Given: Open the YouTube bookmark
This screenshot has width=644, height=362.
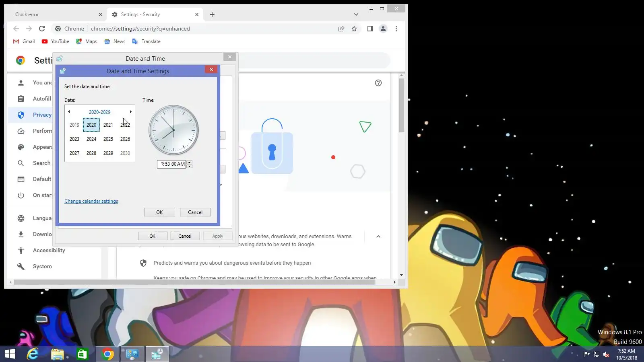Looking at the screenshot, I should [x=56, y=41].
